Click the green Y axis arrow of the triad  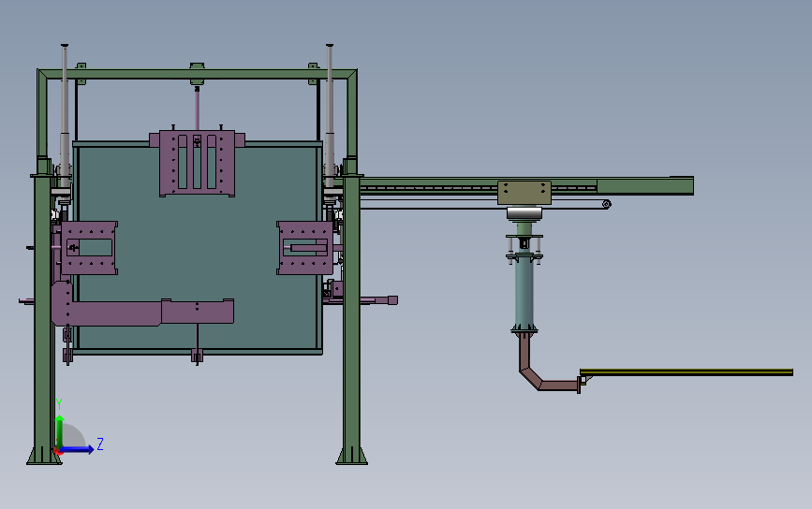(60, 430)
